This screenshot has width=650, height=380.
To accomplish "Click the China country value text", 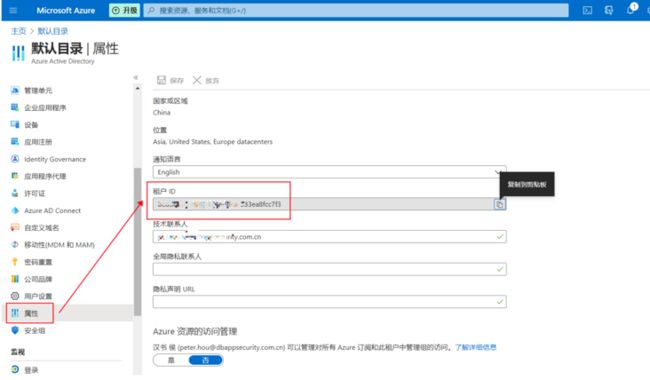I will (162, 112).
